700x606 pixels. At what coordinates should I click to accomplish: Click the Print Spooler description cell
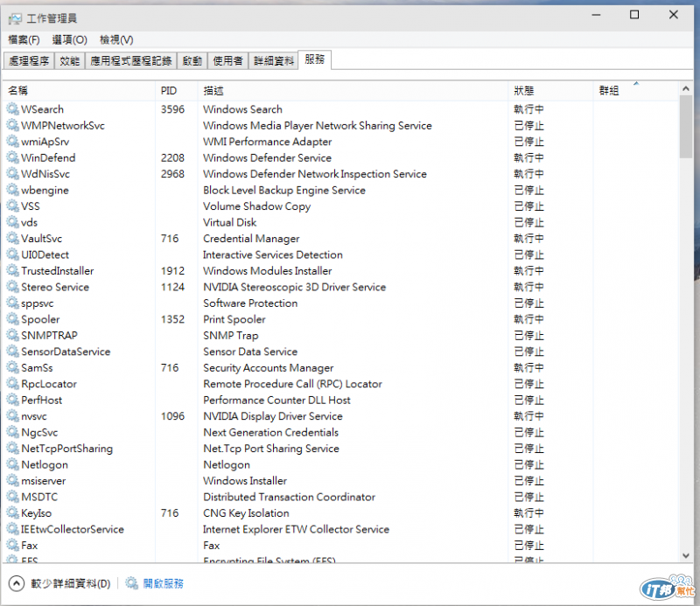[234, 319]
